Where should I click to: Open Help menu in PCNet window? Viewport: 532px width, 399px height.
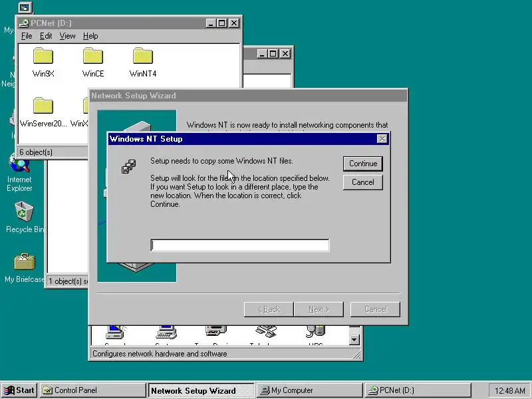point(90,36)
